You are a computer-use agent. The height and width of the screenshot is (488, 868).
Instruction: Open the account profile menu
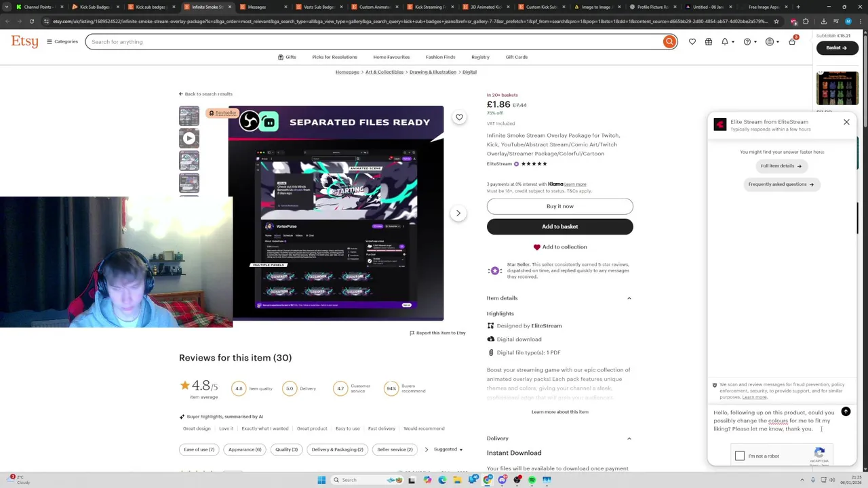click(771, 42)
